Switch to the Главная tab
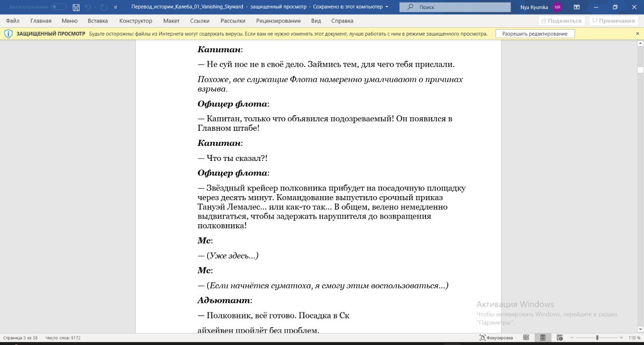 (41, 21)
